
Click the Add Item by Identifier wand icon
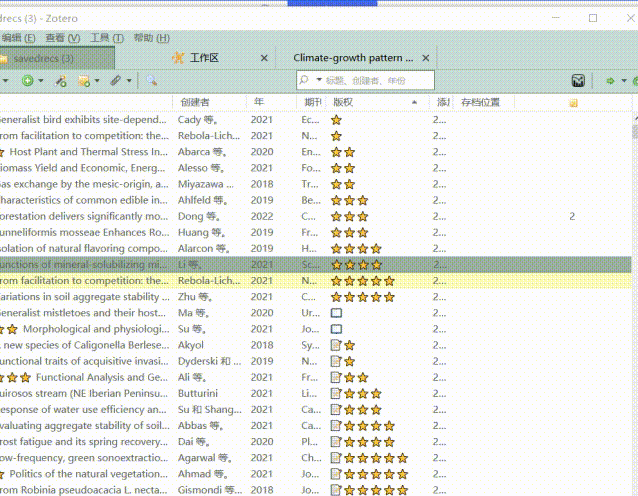(61, 81)
